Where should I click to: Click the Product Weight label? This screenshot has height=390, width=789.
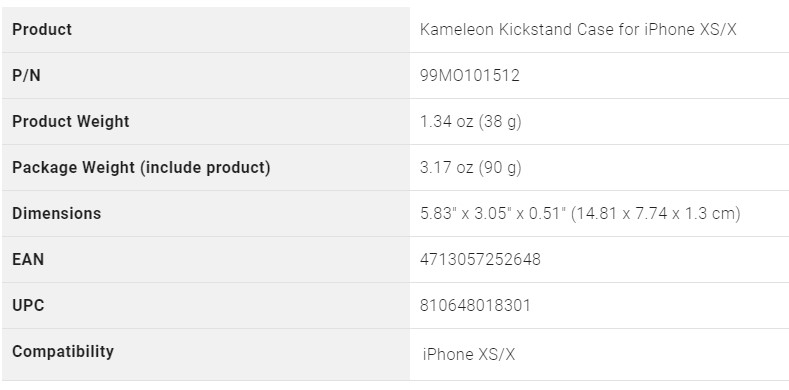[x=71, y=121]
